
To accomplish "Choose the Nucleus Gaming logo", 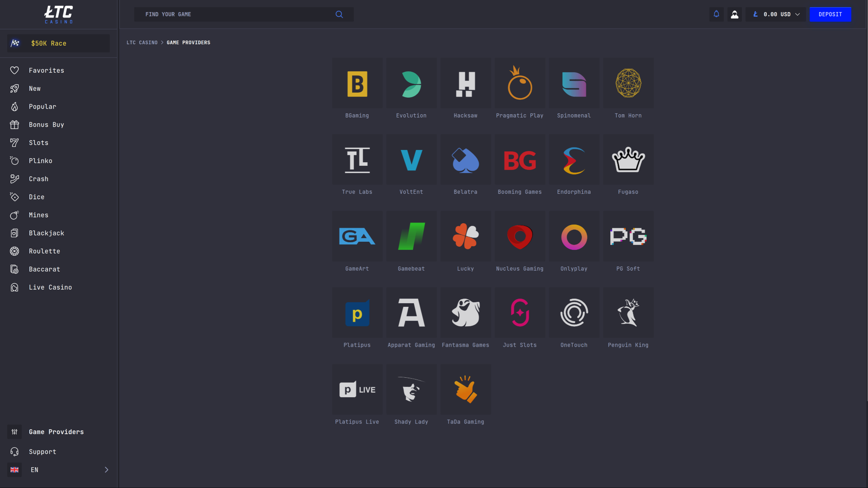I will [x=520, y=236].
